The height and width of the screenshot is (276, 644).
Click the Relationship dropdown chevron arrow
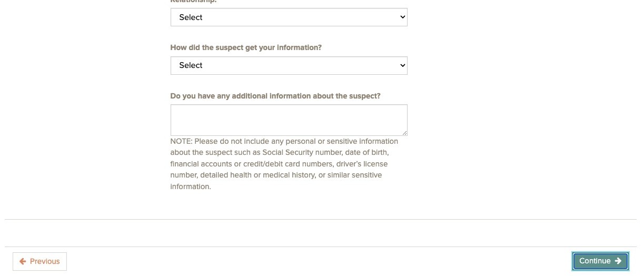(x=403, y=17)
